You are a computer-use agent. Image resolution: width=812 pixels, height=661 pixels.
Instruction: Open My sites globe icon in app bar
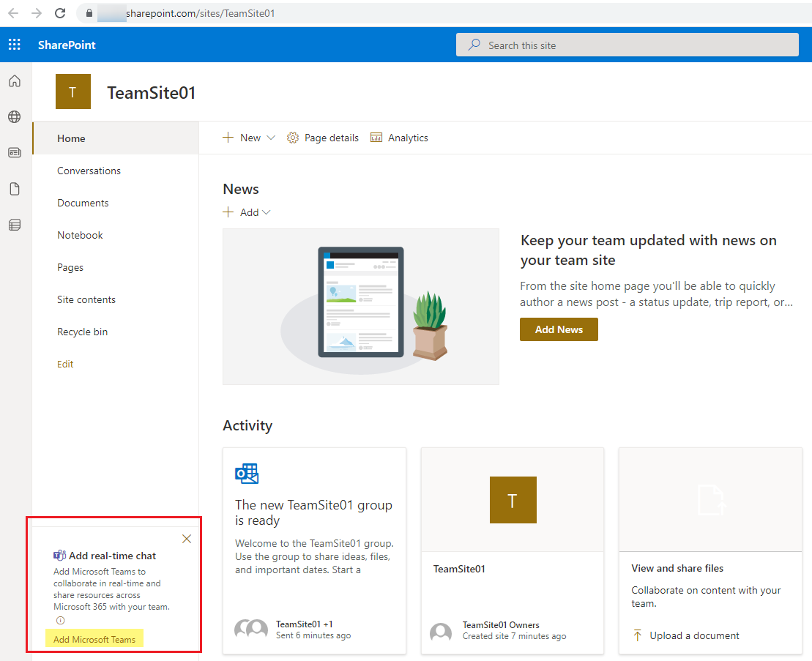(15, 117)
